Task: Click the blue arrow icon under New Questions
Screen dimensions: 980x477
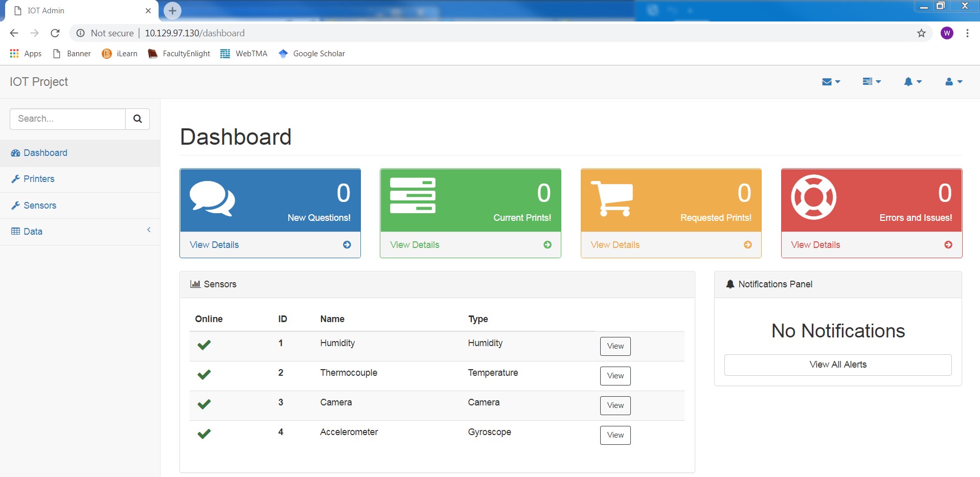Action: 347,245
